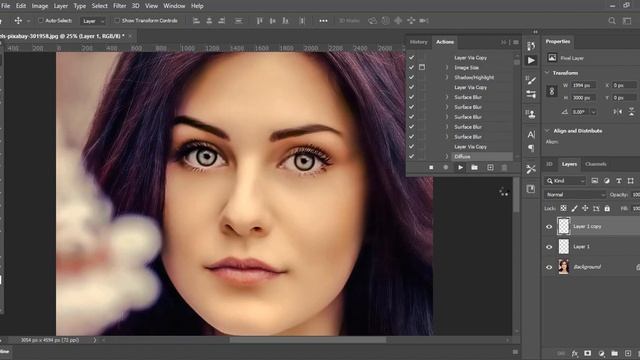Screen dimensions: 640x360
Task: Switch to the 3D tab
Action: pos(549,164)
